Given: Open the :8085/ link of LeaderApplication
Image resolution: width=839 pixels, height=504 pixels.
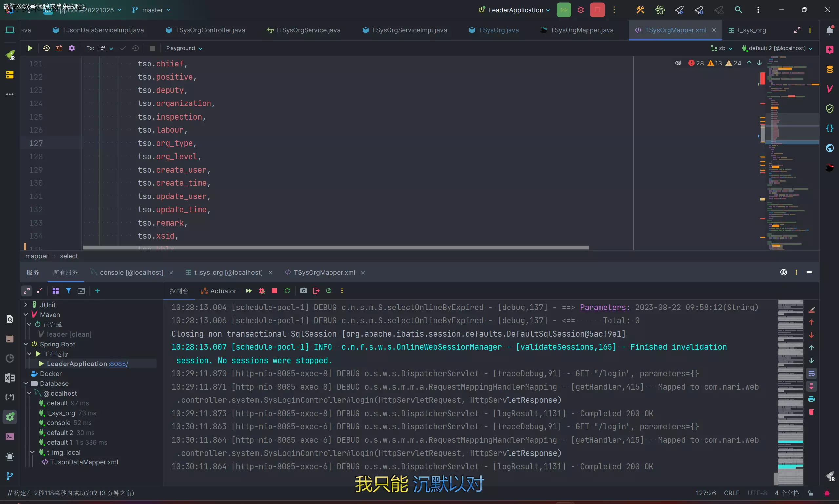Looking at the screenshot, I should [118, 364].
